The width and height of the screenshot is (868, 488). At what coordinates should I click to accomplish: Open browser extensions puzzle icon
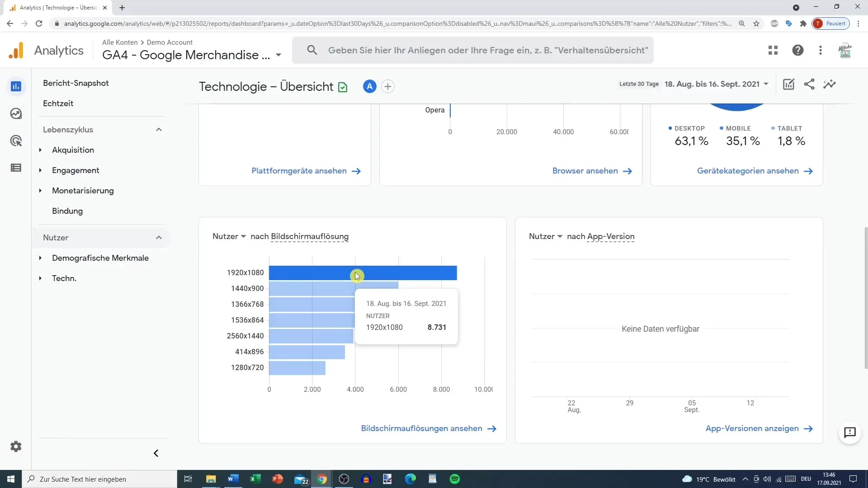point(803,23)
